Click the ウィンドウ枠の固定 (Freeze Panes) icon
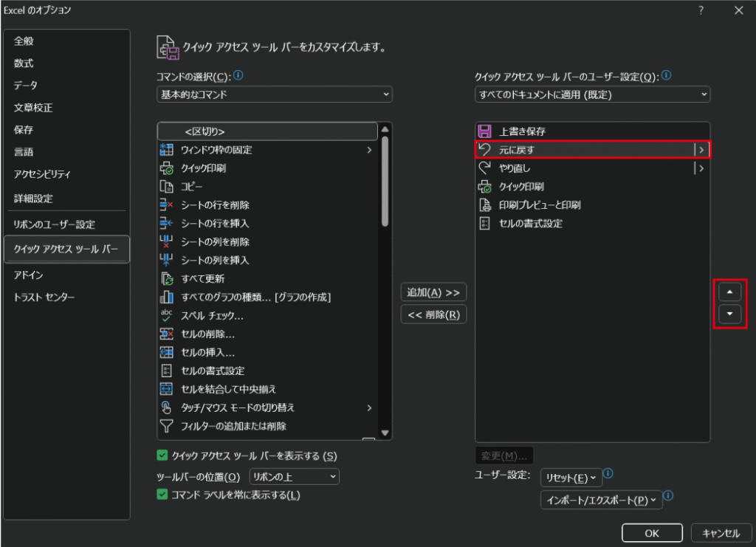This screenshot has width=756, height=547. [x=166, y=150]
